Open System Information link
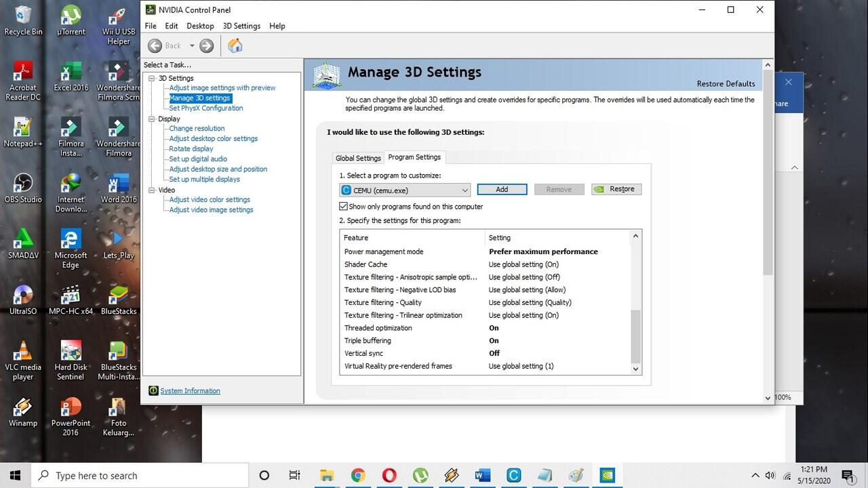This screenshot has height=488, width=868. 190,391
